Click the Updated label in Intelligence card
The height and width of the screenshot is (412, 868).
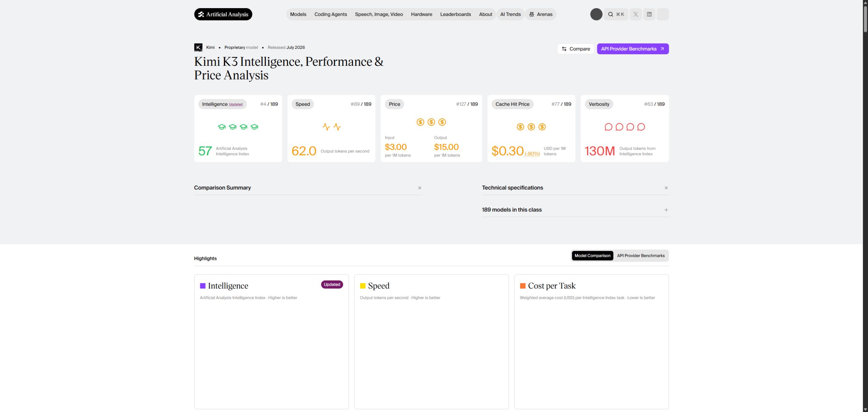[236, 104]
